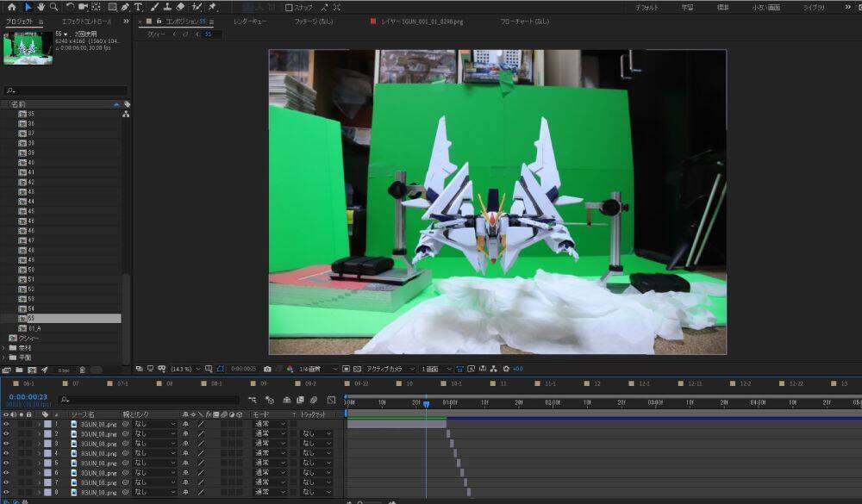Enable the スナップ snap checkbox
Image resolution: width=862 pixels, height=504 pixels.
tap(289, 8)
